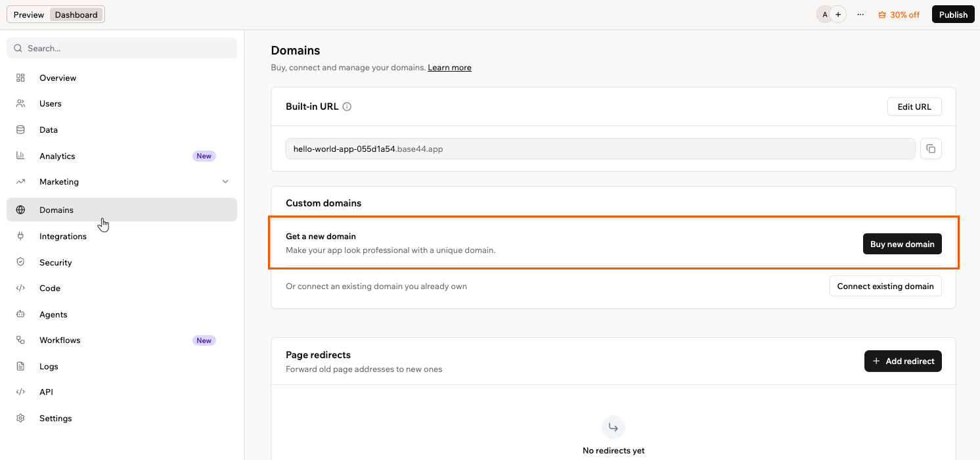
Task: Expand the Marketing section chevron
Action: point(225,182)
